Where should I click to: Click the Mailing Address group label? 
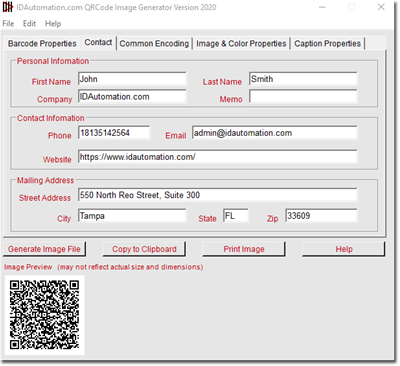click(45, 180)
